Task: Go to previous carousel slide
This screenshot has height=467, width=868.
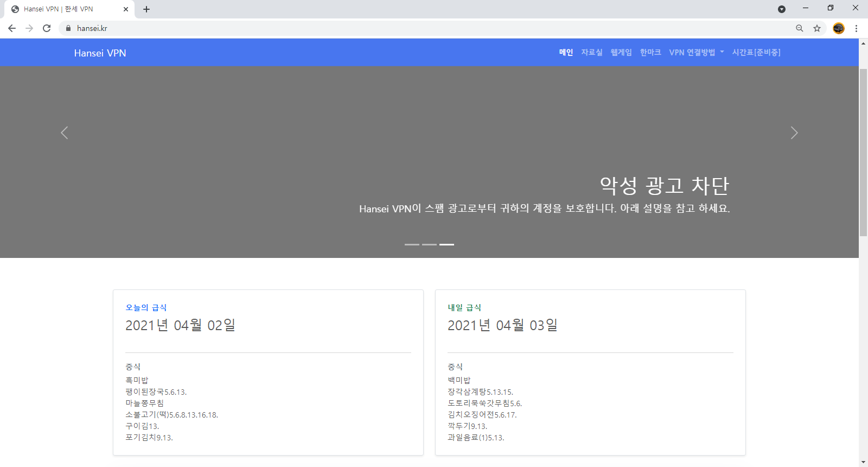Action: [x=65, y=133]
